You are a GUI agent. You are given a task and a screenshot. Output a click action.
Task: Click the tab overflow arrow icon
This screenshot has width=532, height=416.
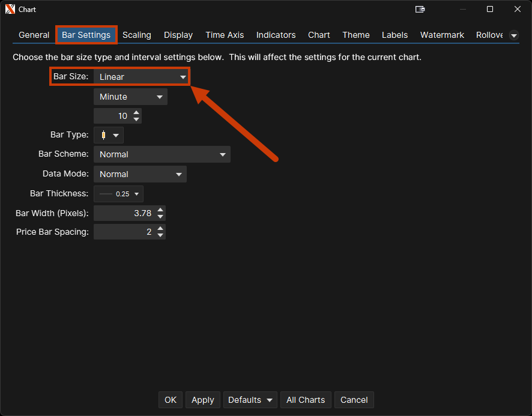(514, 35)
